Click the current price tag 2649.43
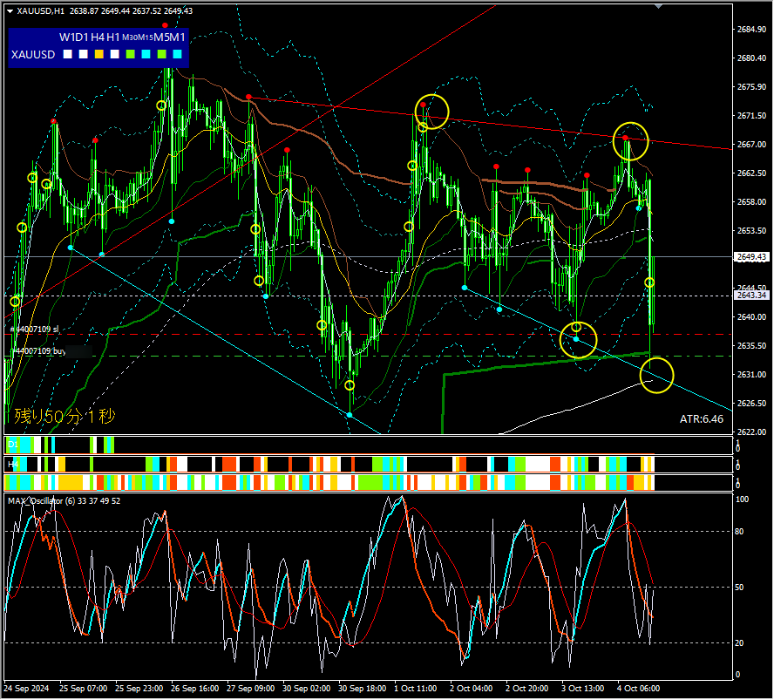774x700 pixels. pos(752,257)
